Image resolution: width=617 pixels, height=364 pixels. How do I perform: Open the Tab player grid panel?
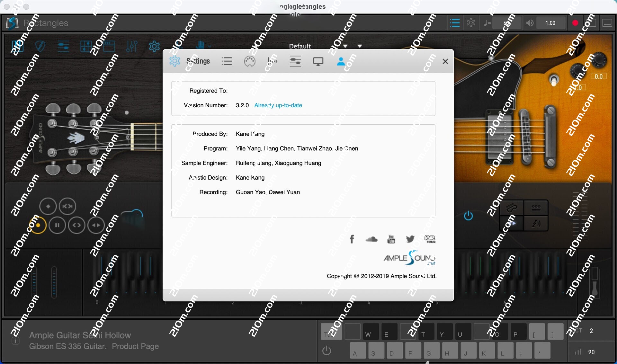pyautogui.click(x=86, y=47)
